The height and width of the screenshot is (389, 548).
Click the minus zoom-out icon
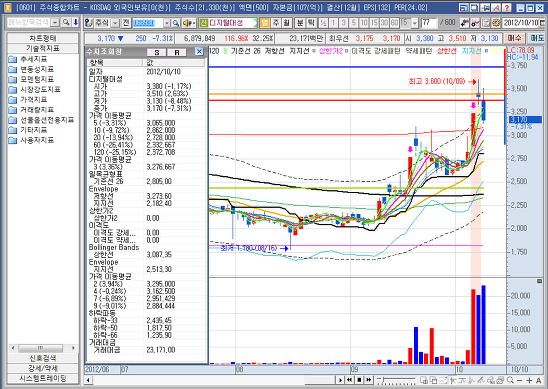click(x=520, y=380)
